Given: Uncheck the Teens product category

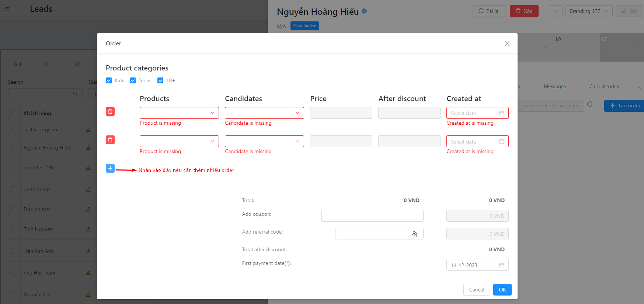Looking at the screenshot, I should click(133, 80).
